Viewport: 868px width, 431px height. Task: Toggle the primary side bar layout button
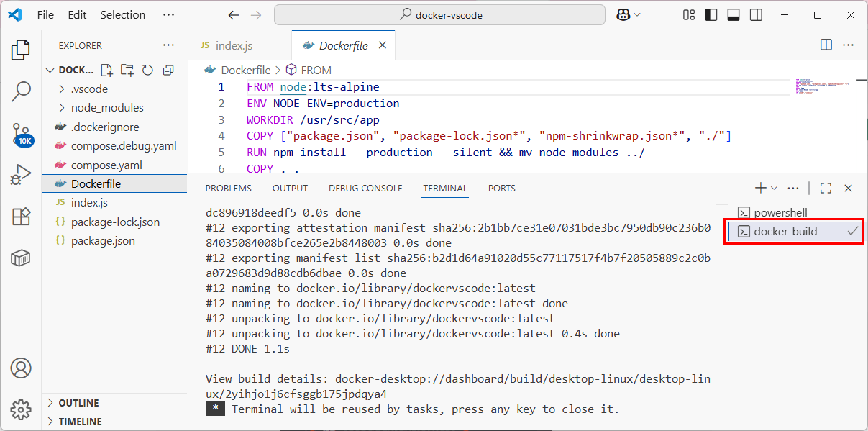711,14
